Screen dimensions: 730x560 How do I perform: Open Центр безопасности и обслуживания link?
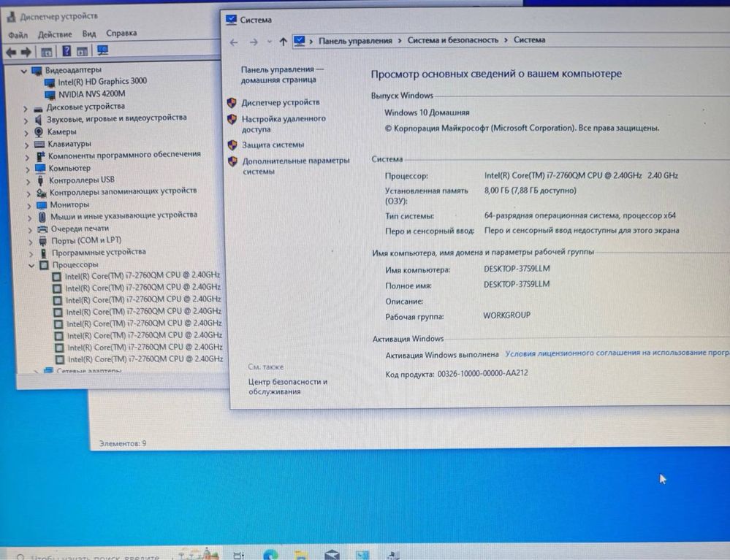tap(288, 386)
